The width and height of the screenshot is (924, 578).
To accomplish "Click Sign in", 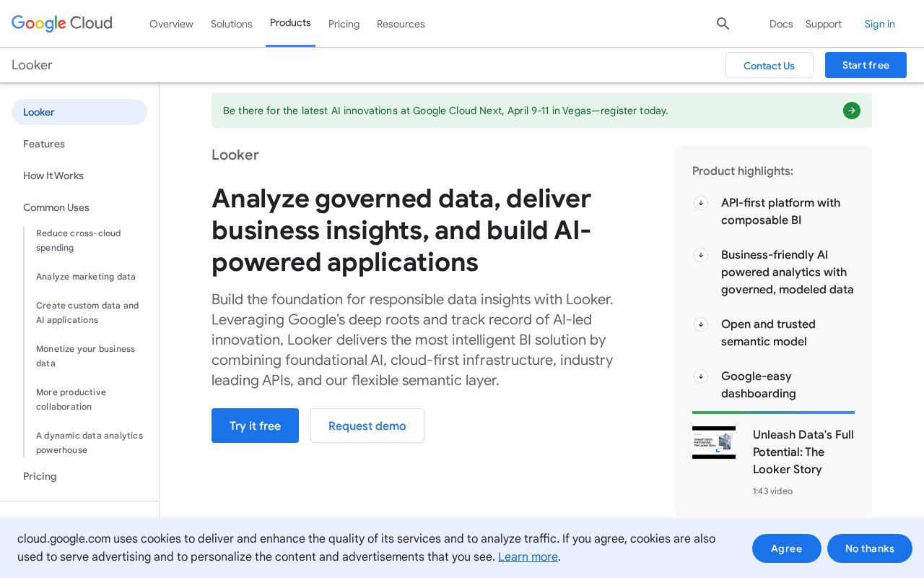I will point(880,24).
